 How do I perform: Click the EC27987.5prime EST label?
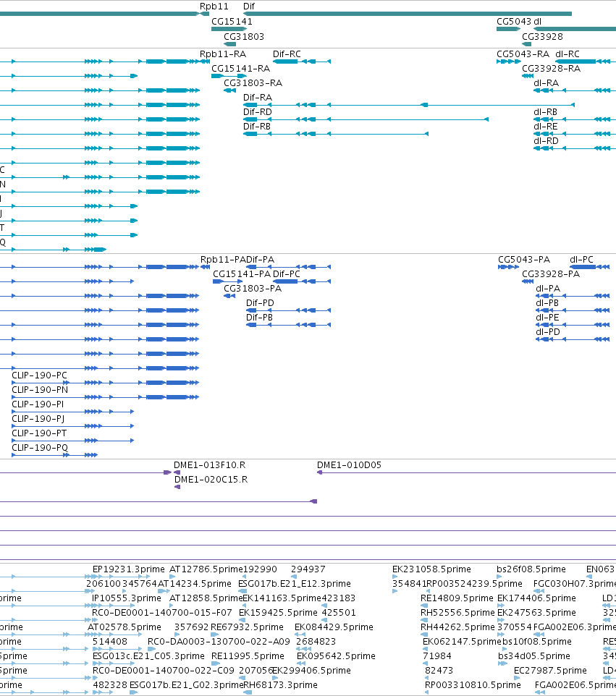(550, 671)
